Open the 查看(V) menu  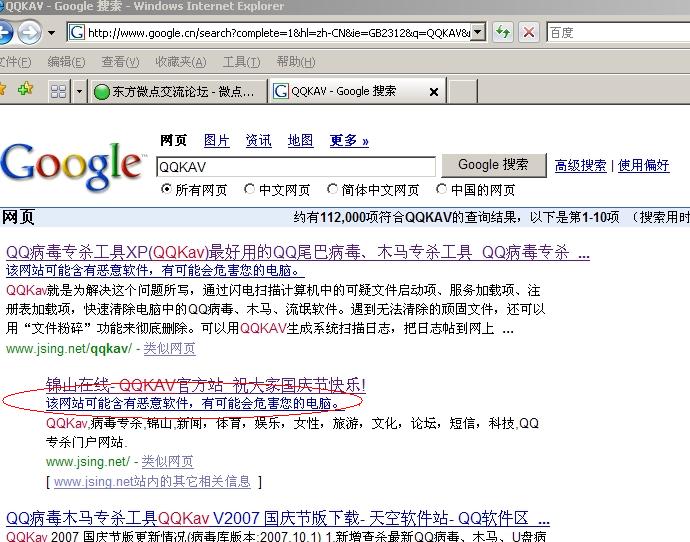click(120, 62)
